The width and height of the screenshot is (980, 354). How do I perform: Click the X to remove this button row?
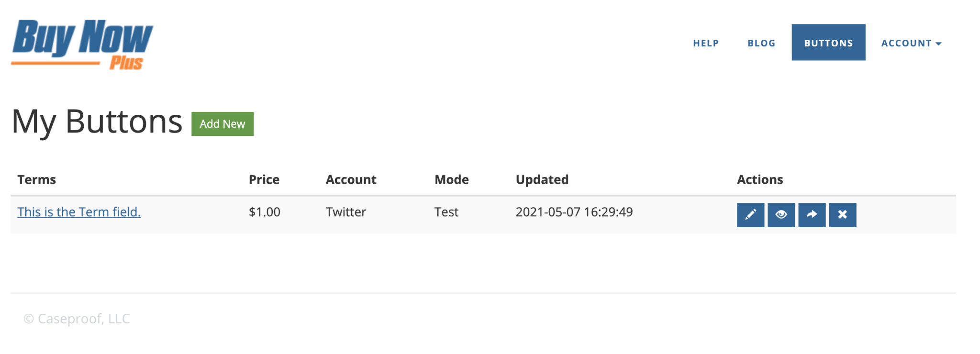point(842,215)
